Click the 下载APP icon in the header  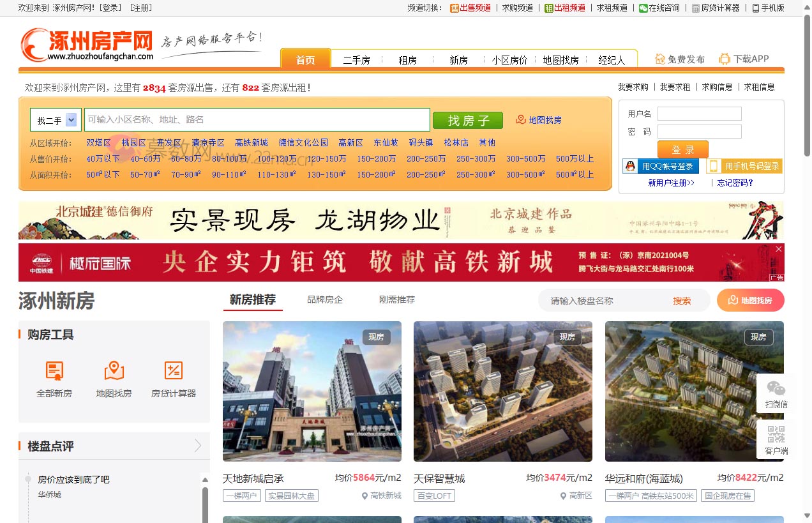pos(724,58)
